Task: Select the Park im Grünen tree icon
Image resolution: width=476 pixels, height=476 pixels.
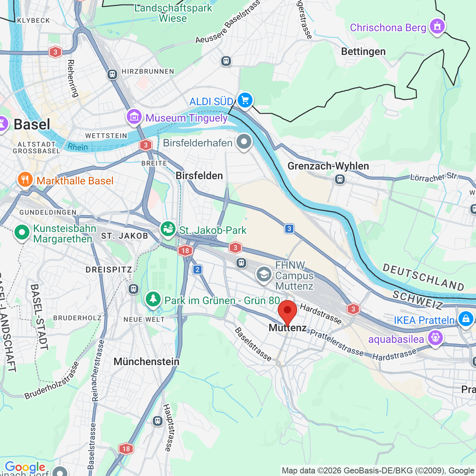Action: click(x=153, y=299)
